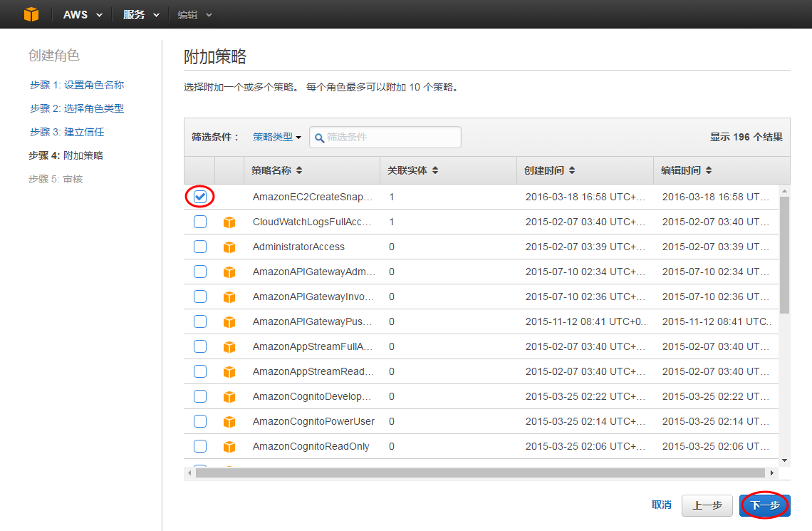Click the scroll right arrow of policy table
812x531 pixels.
[772, 473]
